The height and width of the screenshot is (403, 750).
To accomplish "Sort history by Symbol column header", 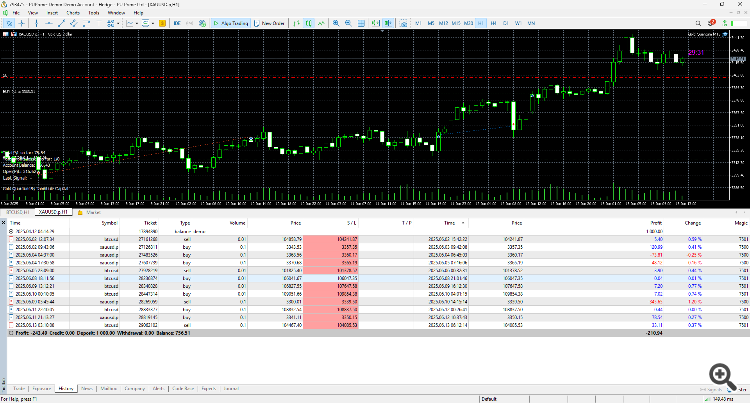I will pos(109,223).
